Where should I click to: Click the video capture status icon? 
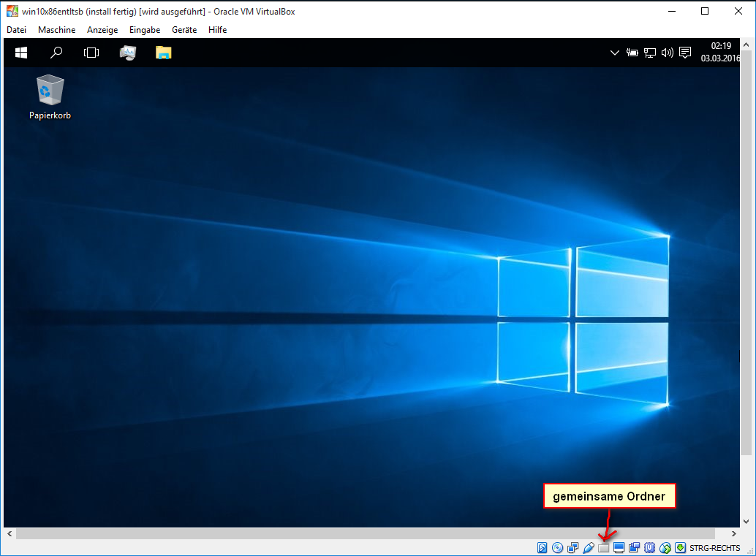(635, 548)
